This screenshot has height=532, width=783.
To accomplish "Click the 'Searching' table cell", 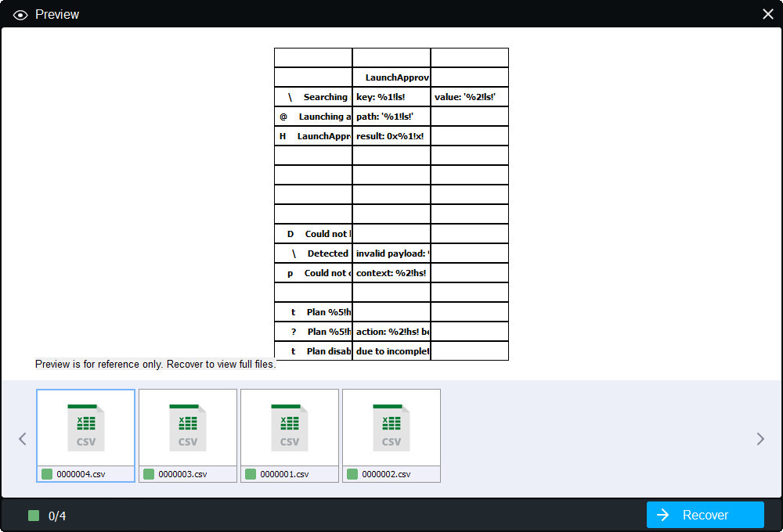I will (x=313, y=97).
